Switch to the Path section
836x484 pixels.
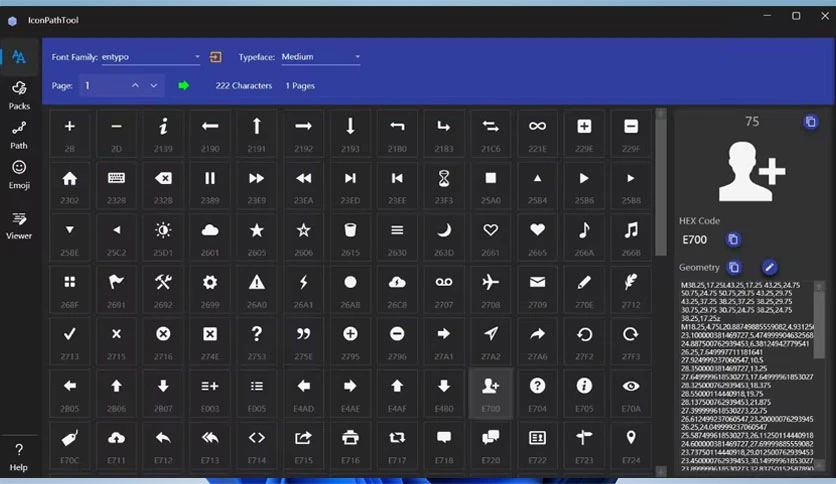click(19, 135)
